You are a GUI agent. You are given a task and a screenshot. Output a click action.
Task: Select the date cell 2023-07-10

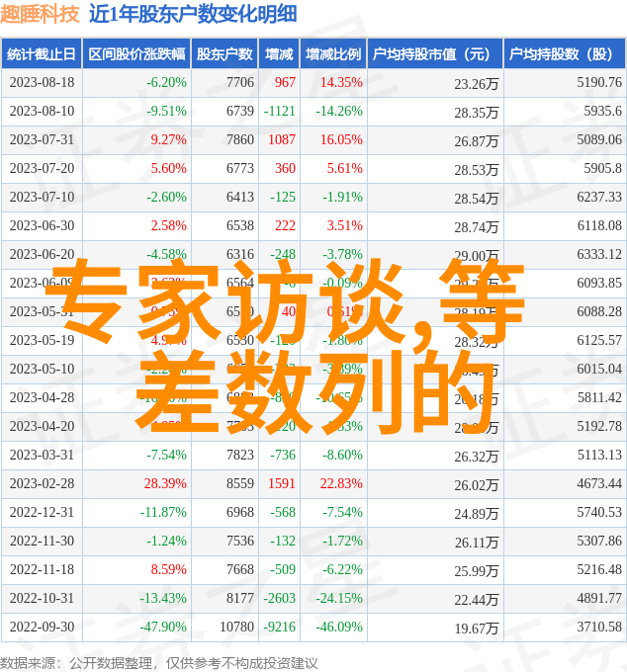pos(42,197)
